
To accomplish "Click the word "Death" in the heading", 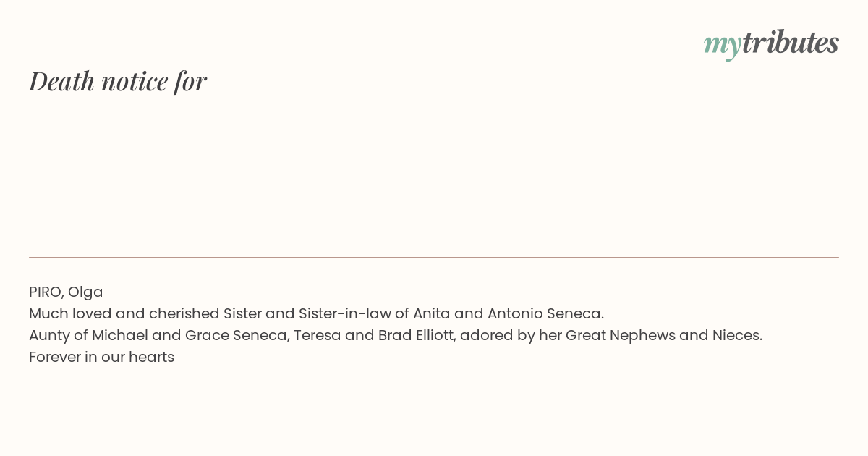I will [x=62, y=81].
